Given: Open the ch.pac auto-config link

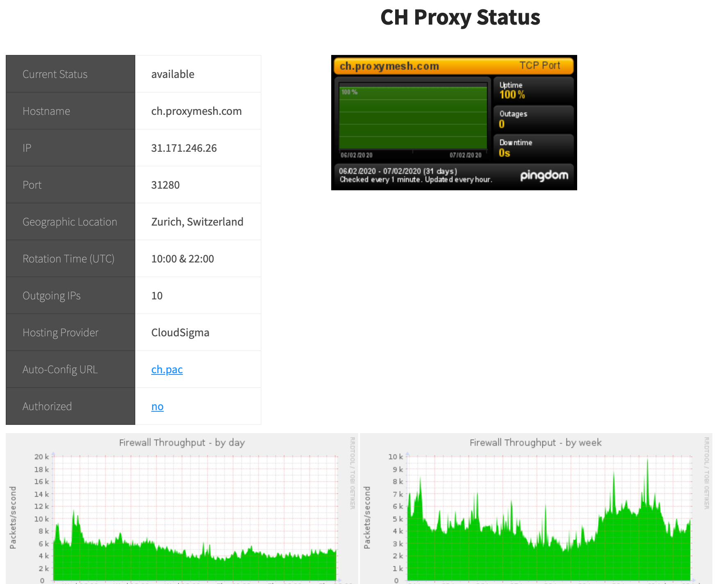Looking at the screenshot, I should [x=167, y=370].
